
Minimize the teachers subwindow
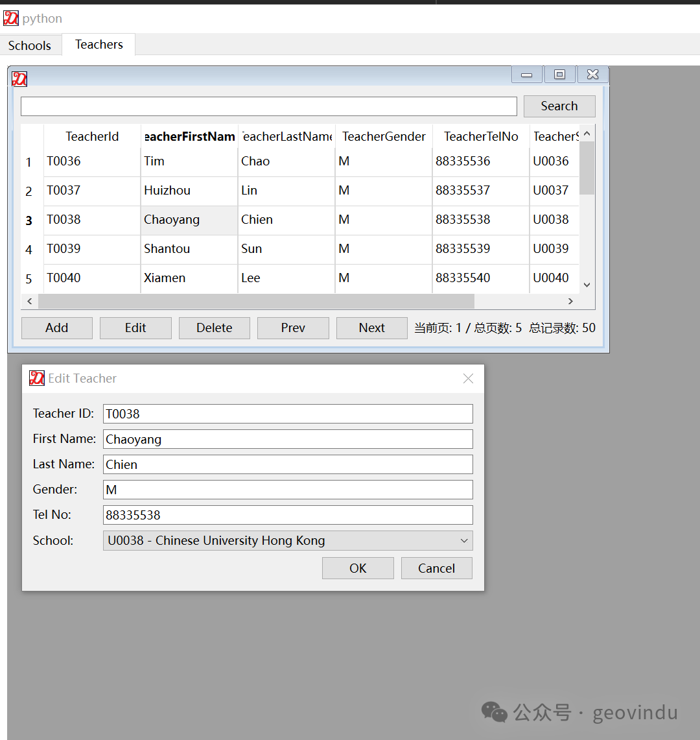click(x=527, y=75)
